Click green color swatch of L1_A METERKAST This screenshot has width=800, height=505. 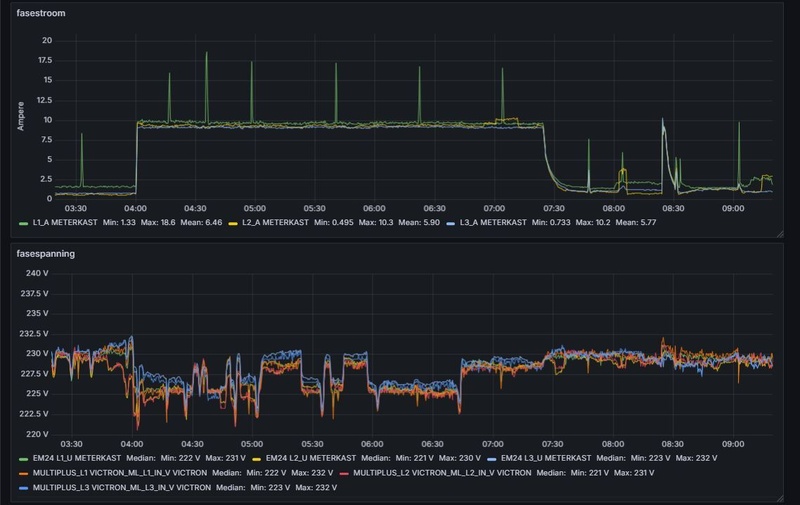pyautogui.click(x=23, y=223)
